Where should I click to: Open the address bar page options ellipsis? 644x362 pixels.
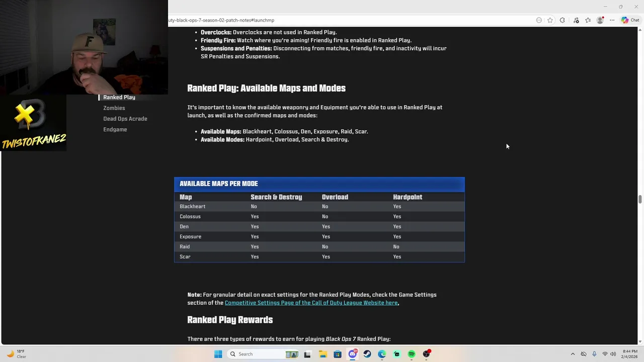pyautogui.click(x=539, y=20)
